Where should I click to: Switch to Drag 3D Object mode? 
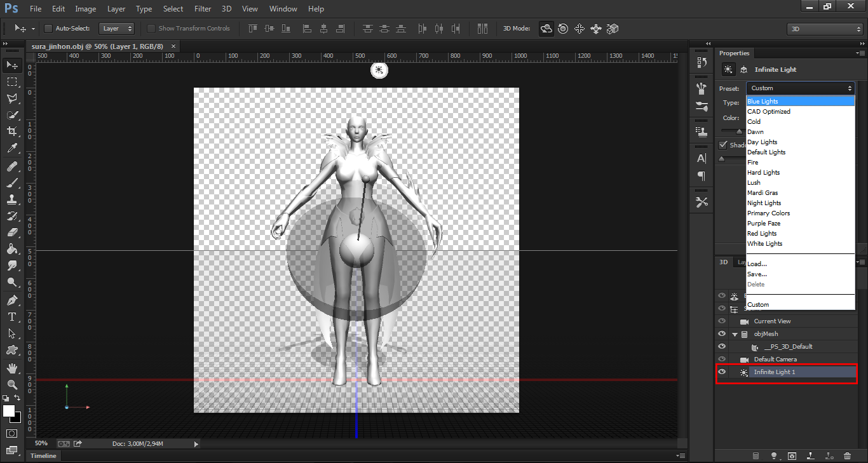580,29
